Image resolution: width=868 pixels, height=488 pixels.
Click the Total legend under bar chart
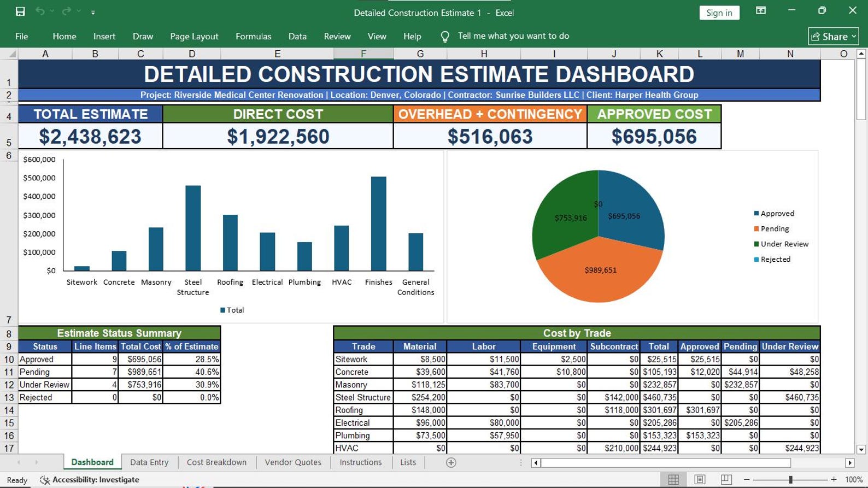(x=232, y=310)
